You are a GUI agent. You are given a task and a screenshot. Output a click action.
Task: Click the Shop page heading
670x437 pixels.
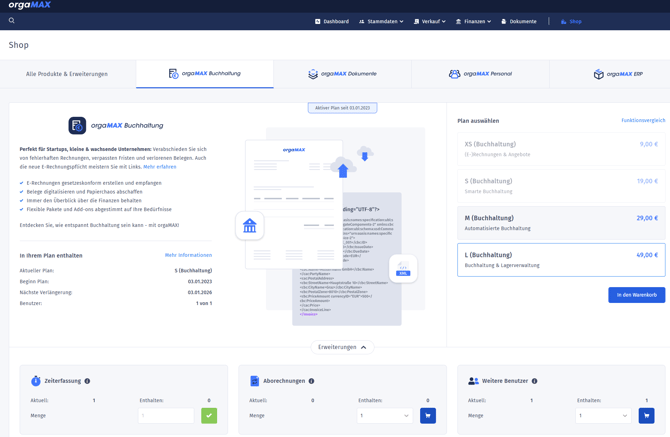pyautogui.click(x=18, y=45)
